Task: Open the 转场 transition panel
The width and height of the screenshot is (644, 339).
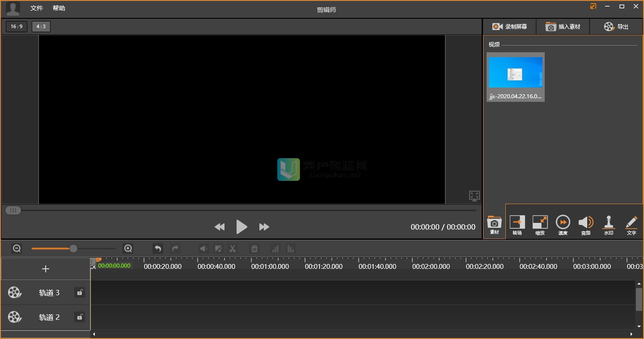Action: [517, 225]
